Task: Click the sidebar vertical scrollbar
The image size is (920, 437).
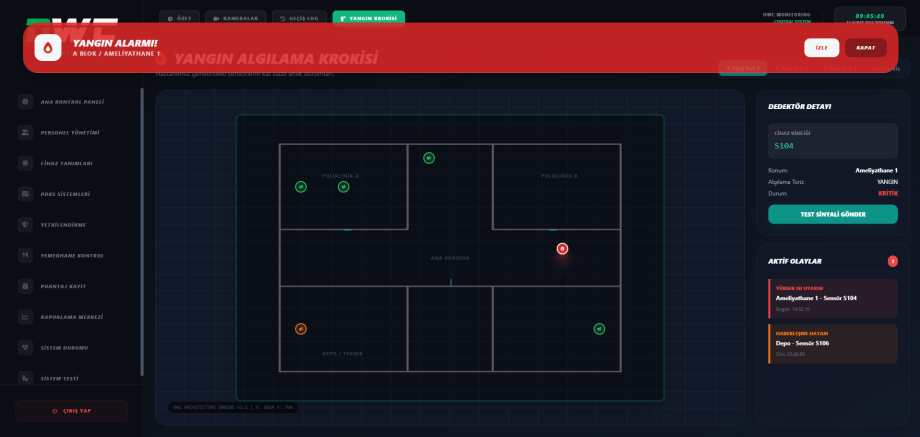Action: point(141,232)
